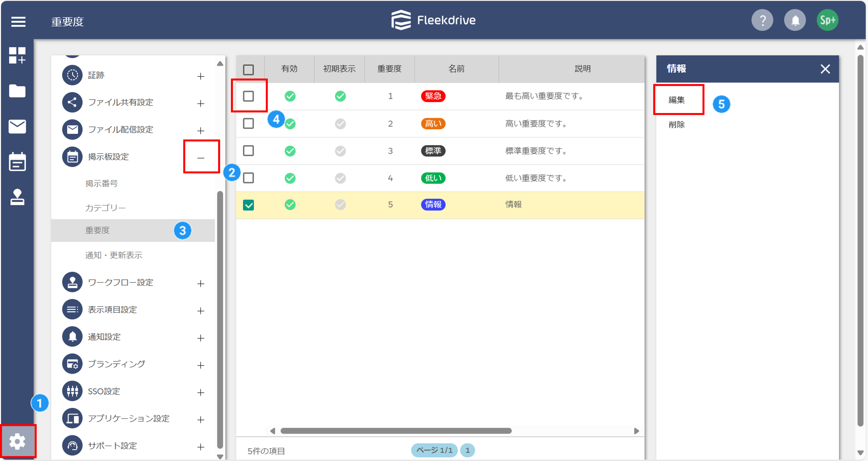Expand the ワークフロー設定 section

click(x=200, y=283)
